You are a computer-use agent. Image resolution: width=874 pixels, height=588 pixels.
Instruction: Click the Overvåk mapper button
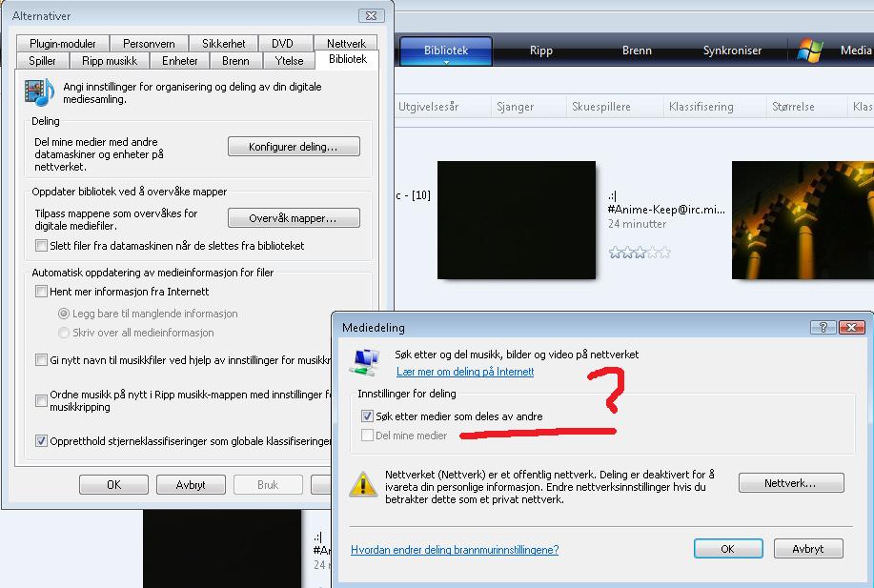pyautogui.click(x=294, y=218)
